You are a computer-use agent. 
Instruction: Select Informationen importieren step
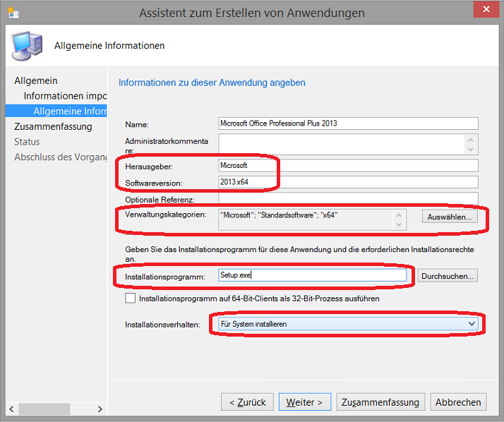65,96
